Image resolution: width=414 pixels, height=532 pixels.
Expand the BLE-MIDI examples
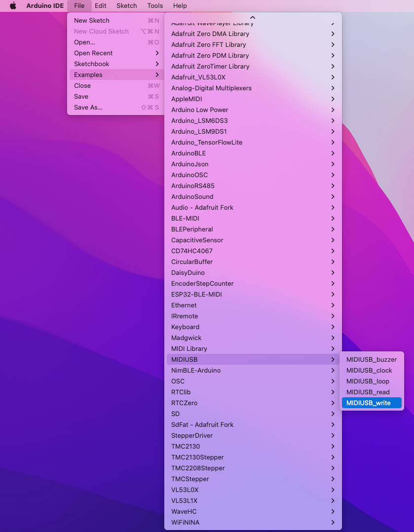click(x=253, y=218)
